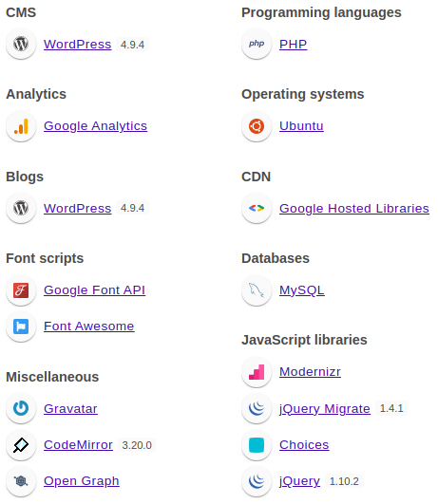The width and height of the screenshot is (438, 504).
Task: Click the WordPress icon under CMS
Action: coord(21,44)
